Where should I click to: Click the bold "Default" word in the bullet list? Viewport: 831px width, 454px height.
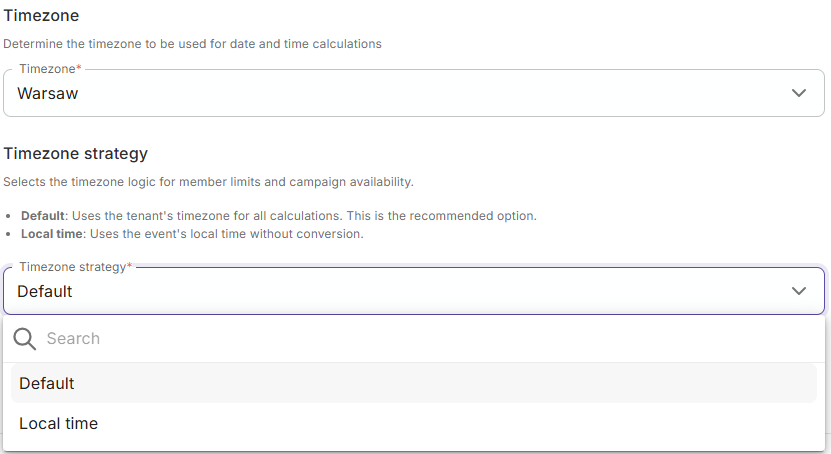pos(43,216)
